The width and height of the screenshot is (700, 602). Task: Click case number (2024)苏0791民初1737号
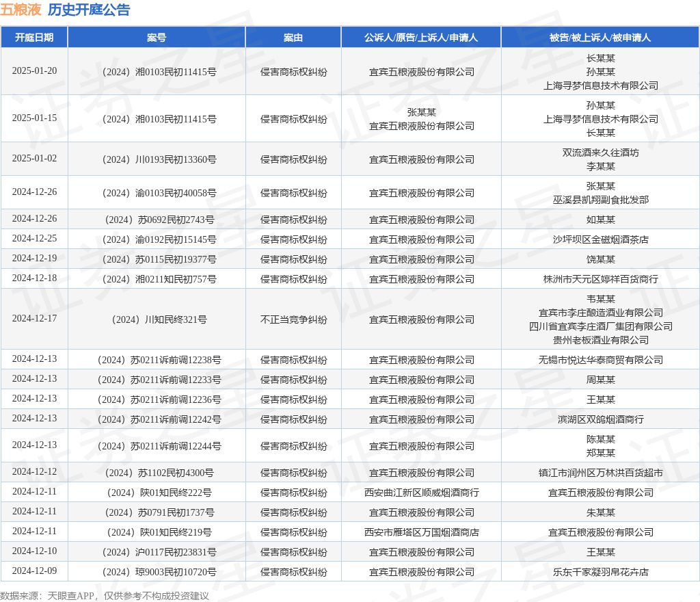pyautogui.click(x=159, y=512)
